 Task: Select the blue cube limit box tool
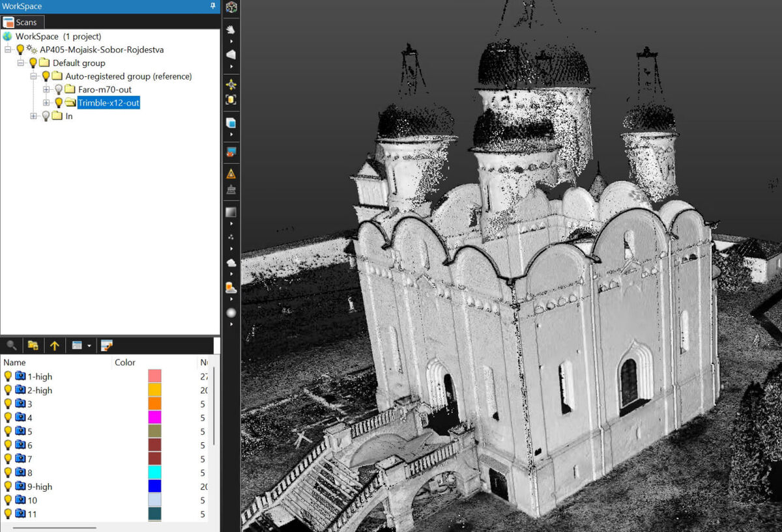click(231, 122)
